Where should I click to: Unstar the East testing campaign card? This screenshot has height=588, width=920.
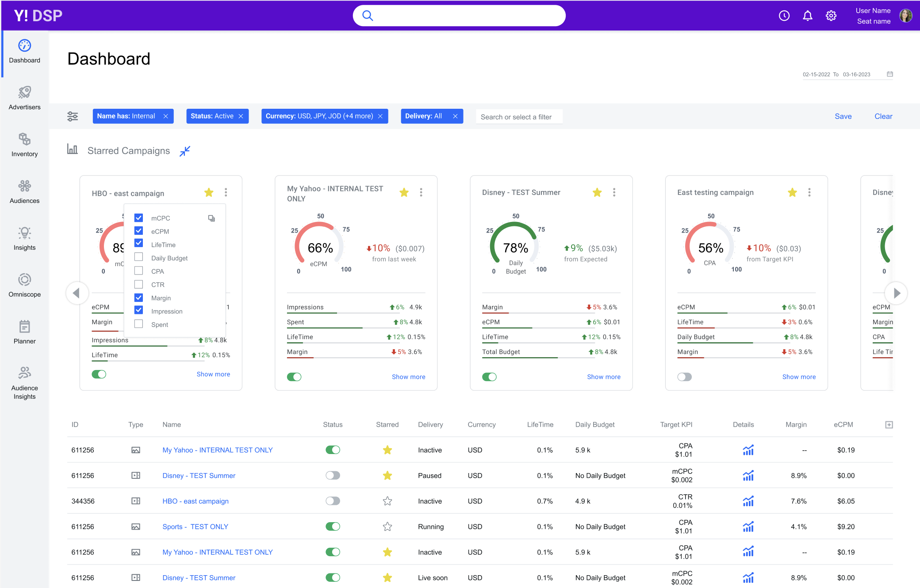(792, 192)
